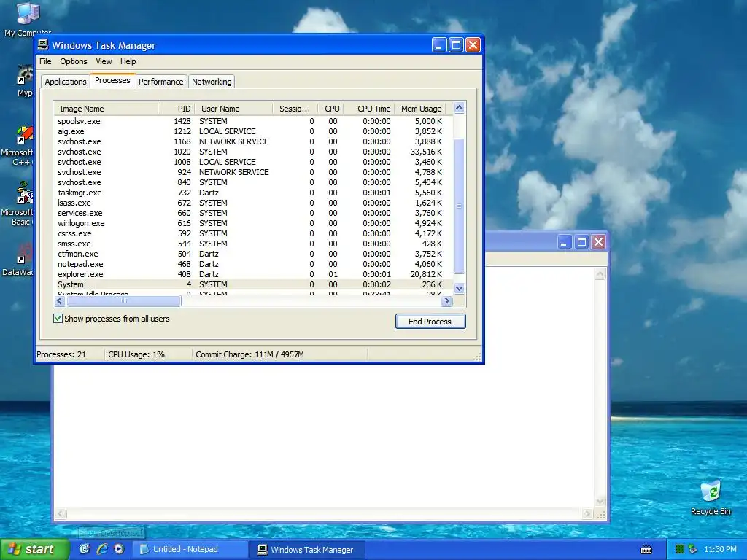The height and width of the screenshot is (560, 747).
Task: Launch Windows Media Player quick launch icon
Action: (119, 549)
